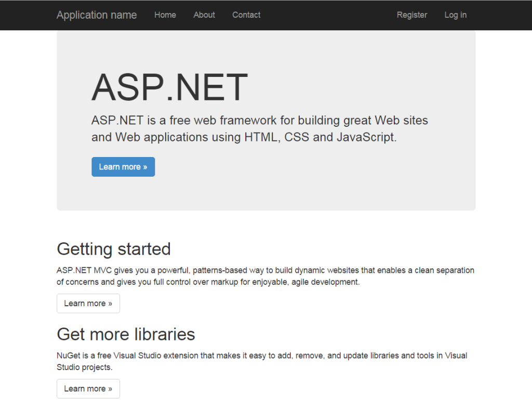Click Learn more under Getting started
The height and width of the screenshot is (405, 532).
click(88, 303)
